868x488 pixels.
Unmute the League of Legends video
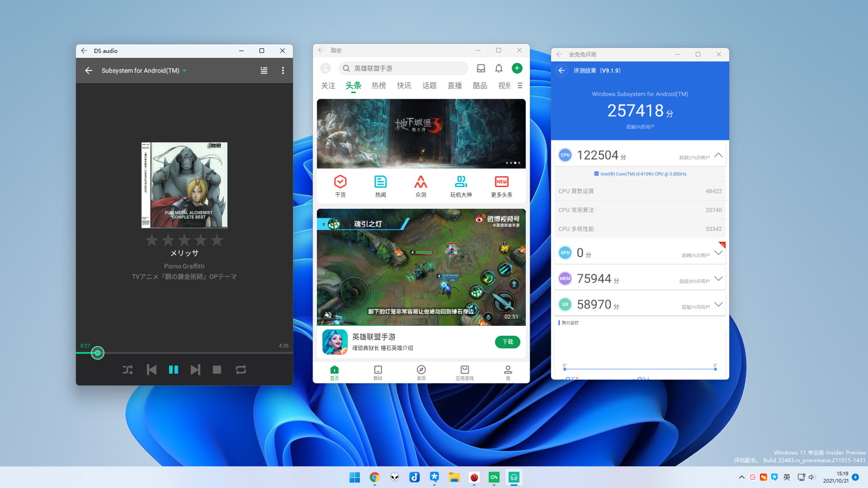pyautogui.click(x=328, y=315)
